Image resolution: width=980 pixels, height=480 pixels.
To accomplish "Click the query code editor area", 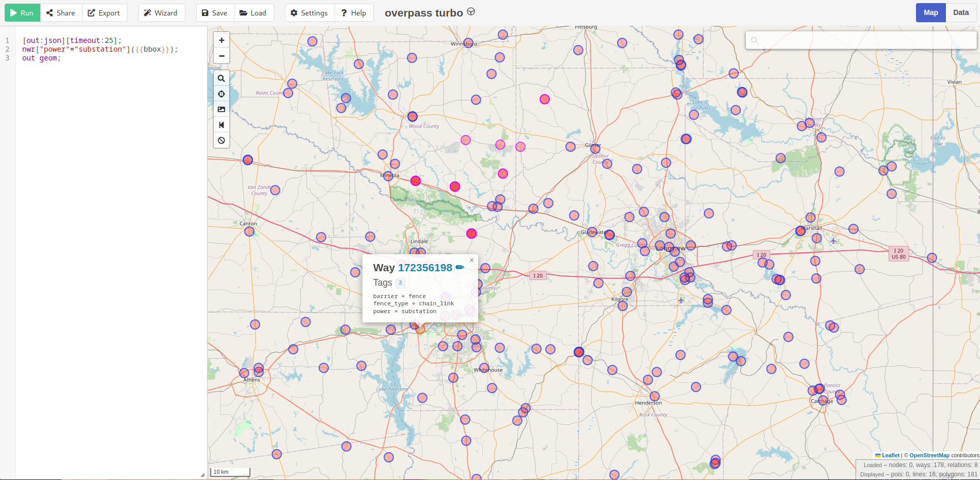I will click(111, 253).
